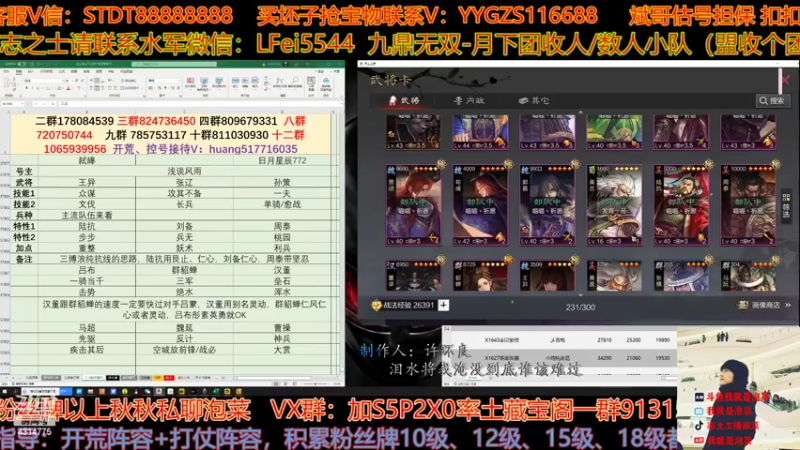Viewport: 800px width, 450px height.
Task: Select cell containing 主流队伍来看
Action: click(x=87, y=215)
